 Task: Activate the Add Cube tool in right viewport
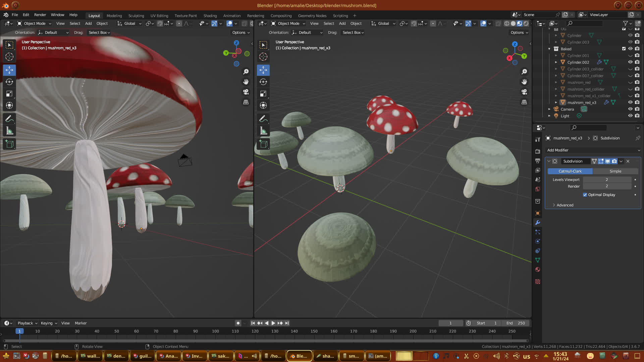click(263, 144)
